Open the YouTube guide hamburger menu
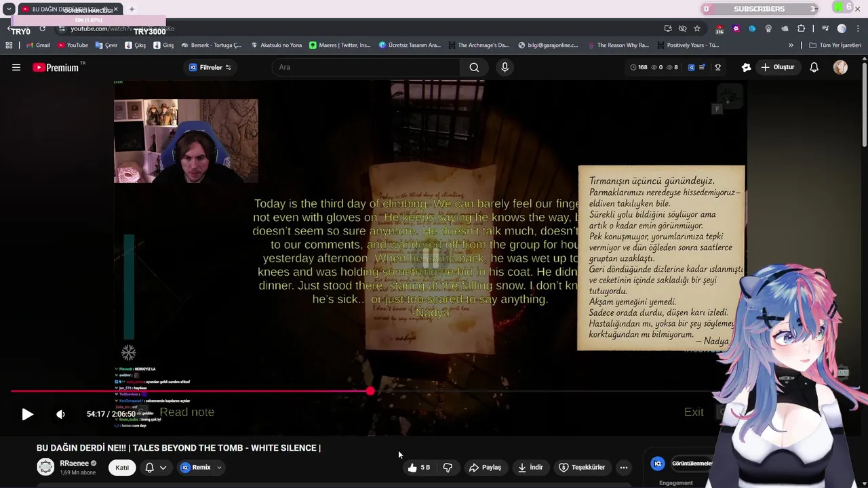The width and height of the screenshot is (868, 488). coord(16,67)
